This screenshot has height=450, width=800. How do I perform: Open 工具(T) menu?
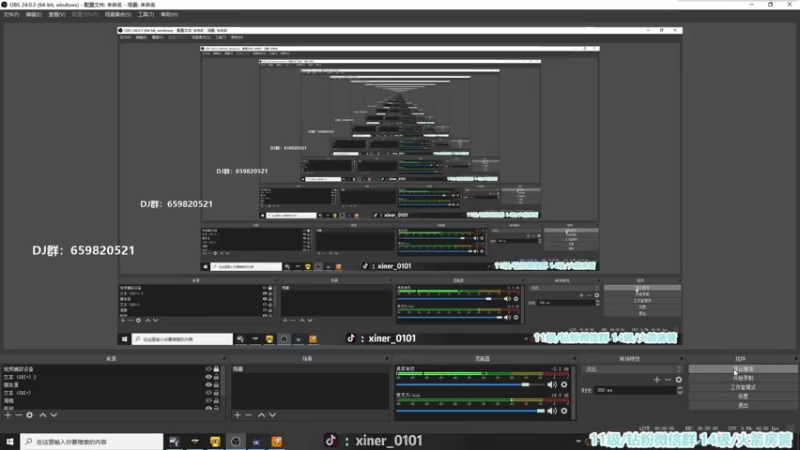click(146, 15)
